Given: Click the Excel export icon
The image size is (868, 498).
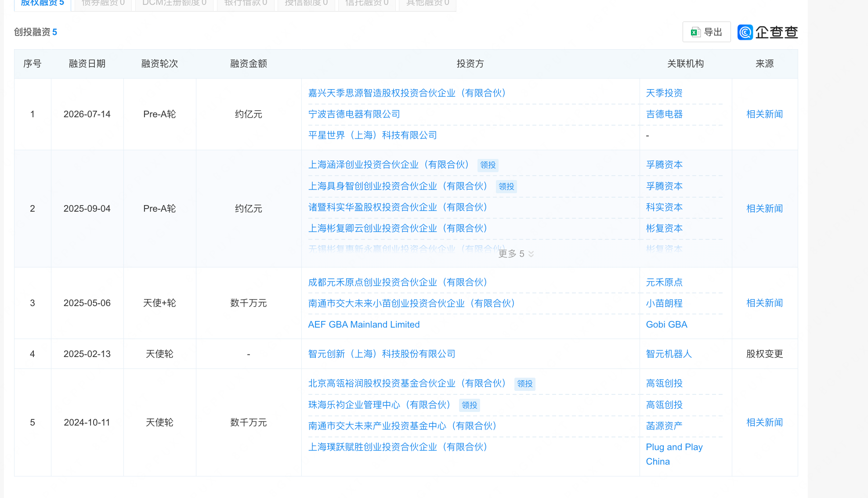Looking at the screenshot, I should (x=695, y=32).
